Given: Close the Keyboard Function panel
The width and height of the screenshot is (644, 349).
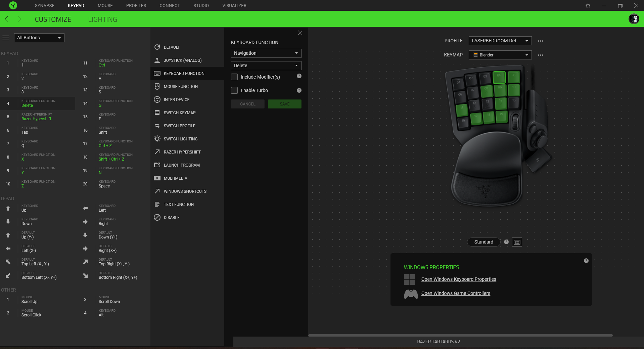Looking at the screenshot, I should (x=300, y=33).
